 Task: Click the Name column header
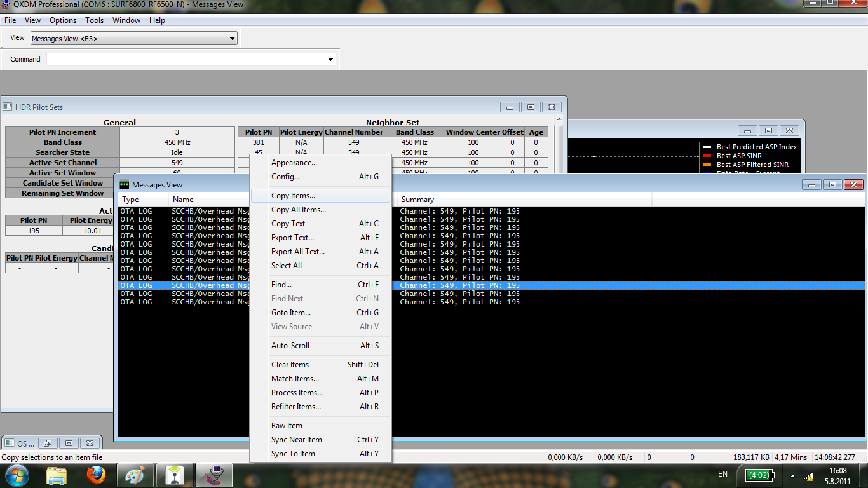point(210,200)
